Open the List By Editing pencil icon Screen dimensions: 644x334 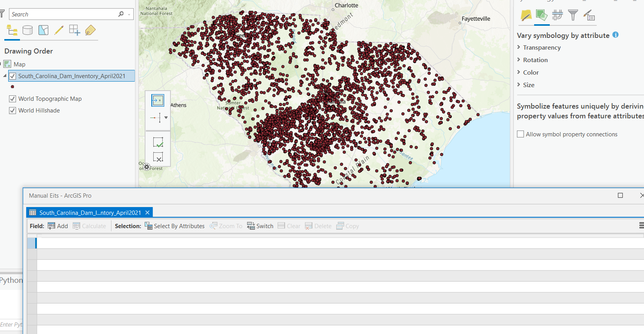pos(59,30)
